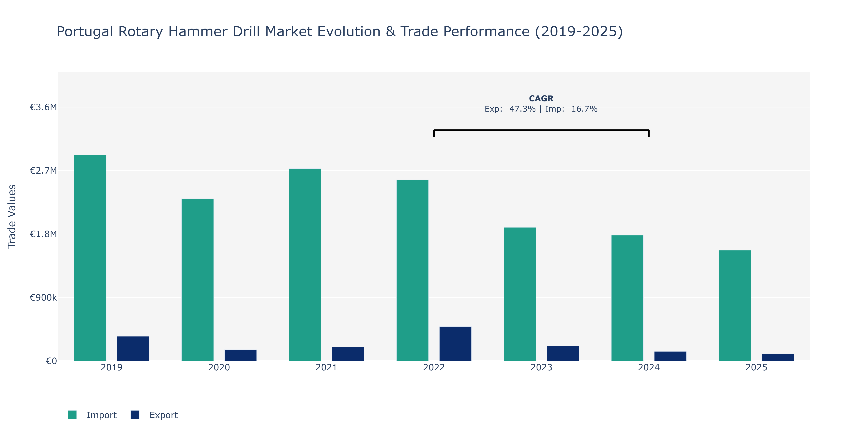Click the 2019 Export bar
868x434 pixels.
(133, 348)
